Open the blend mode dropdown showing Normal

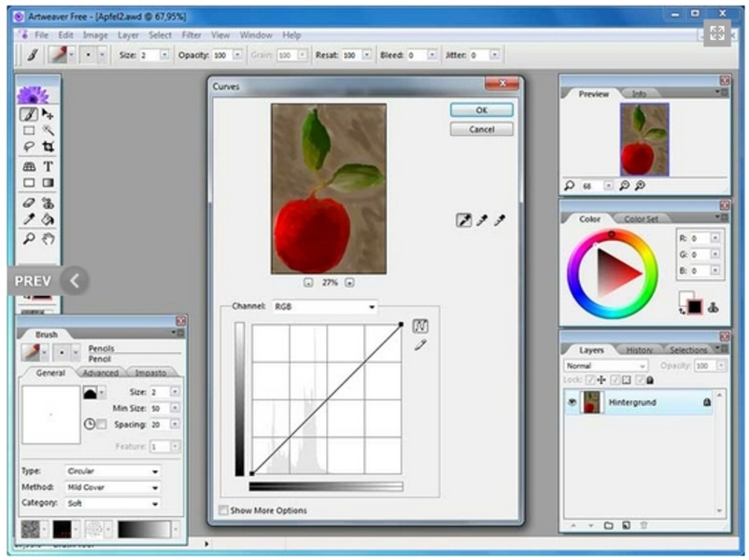click(x=643, y=366)
